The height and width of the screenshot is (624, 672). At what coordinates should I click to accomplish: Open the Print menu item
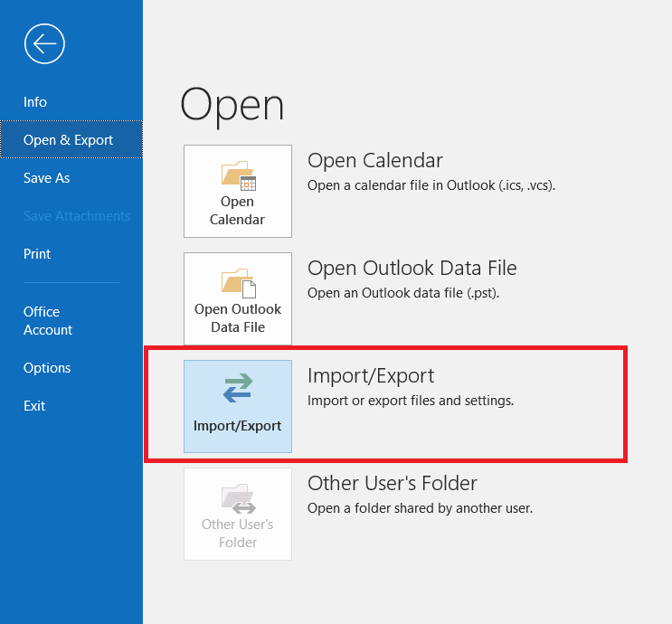37,254
